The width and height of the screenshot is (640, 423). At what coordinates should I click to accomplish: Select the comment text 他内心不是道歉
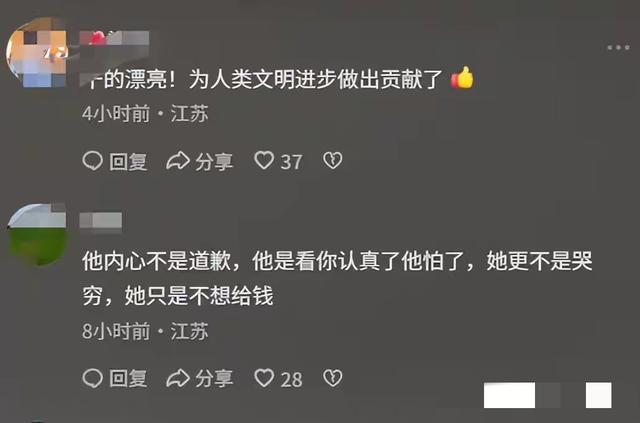157,261
